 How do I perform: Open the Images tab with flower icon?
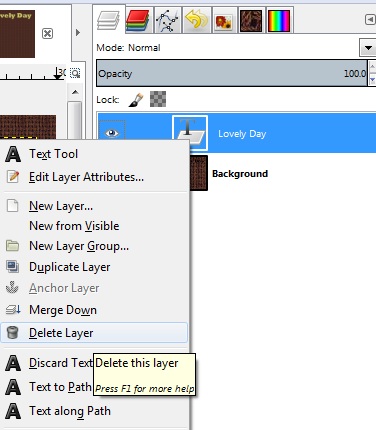(224, 21)
